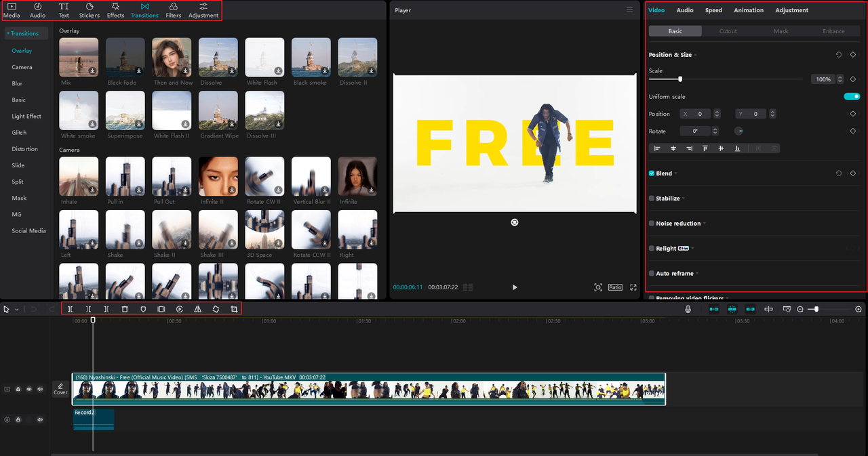Click the safe-zone frame icon left of Ratio
Viewport: 868px width, 456px height.
click(x=598, y=287)
